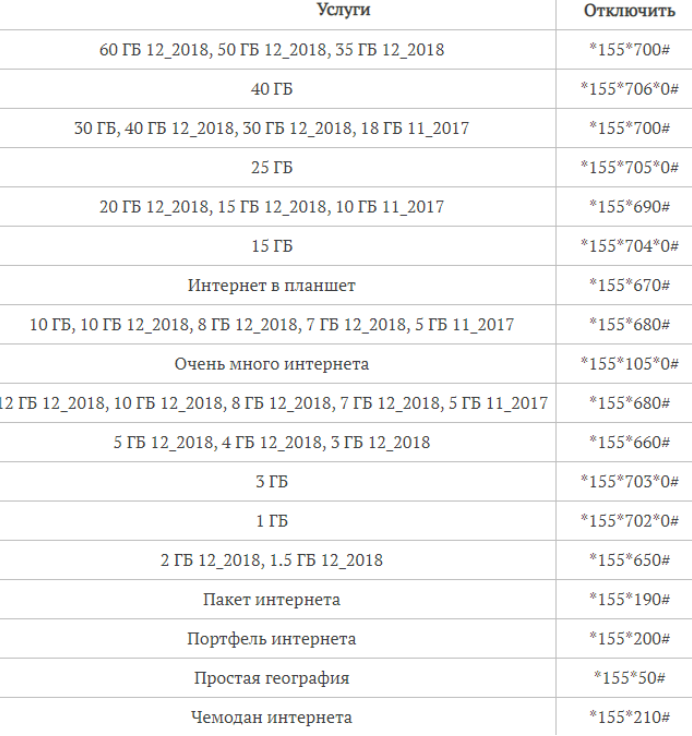Select the '15 ГБ' service cell
This screenshot has height=736, width=692.
tap(271, 246)
